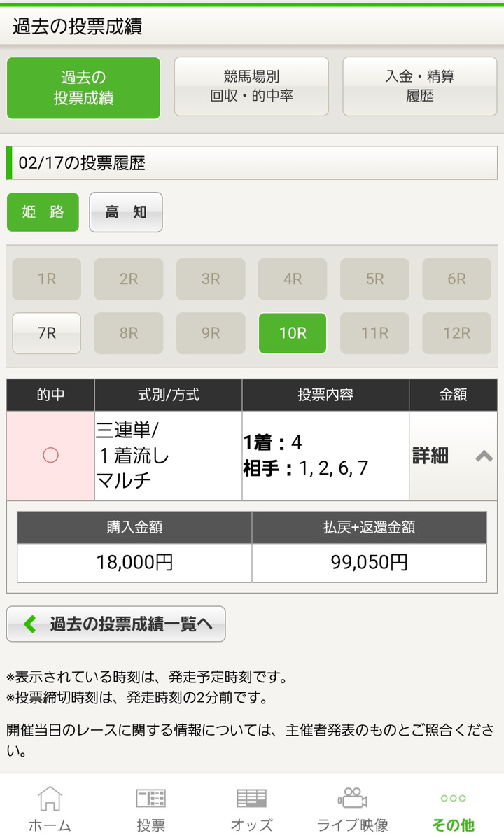Select 姫路 racecourse toggle
Image resolution: width=504 pixels, height=840 pixels.
[x=43, y=212]
